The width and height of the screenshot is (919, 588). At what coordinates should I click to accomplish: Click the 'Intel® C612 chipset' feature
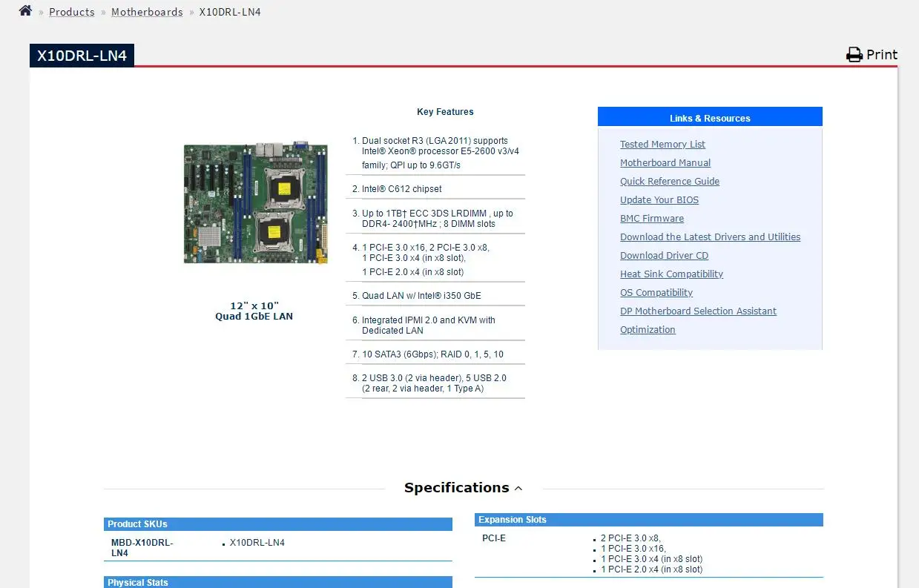point(401,189)
